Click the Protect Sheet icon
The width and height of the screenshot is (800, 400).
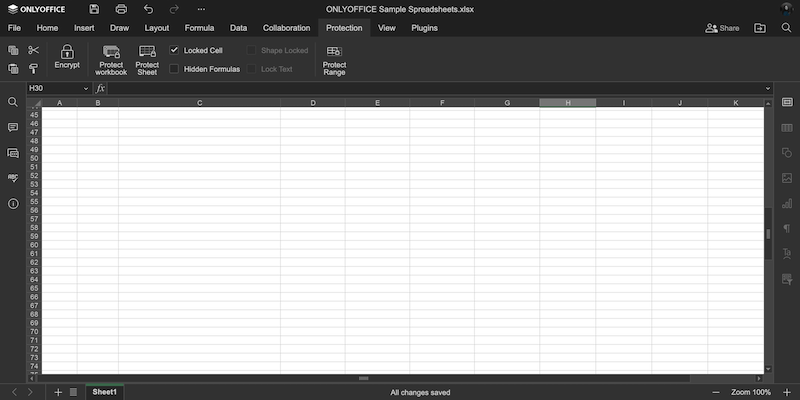147,52
